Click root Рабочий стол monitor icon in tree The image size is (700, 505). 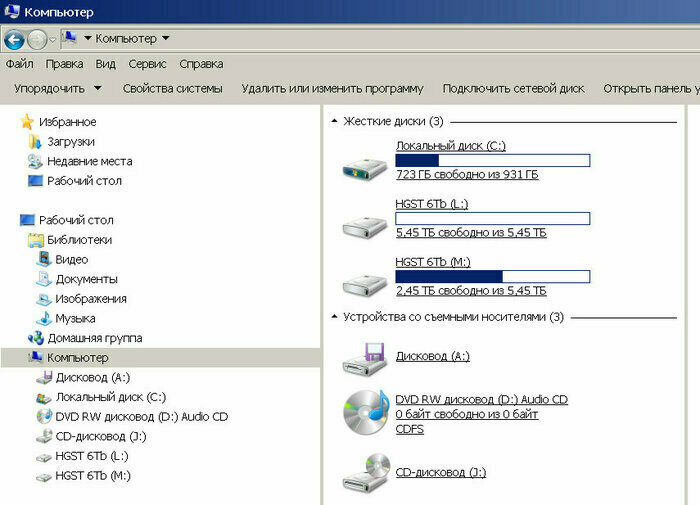tap(27, 220)
